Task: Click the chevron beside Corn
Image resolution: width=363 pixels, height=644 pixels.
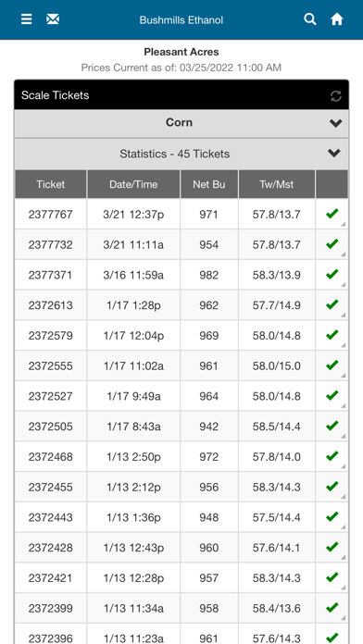Action: coord(335,123)
